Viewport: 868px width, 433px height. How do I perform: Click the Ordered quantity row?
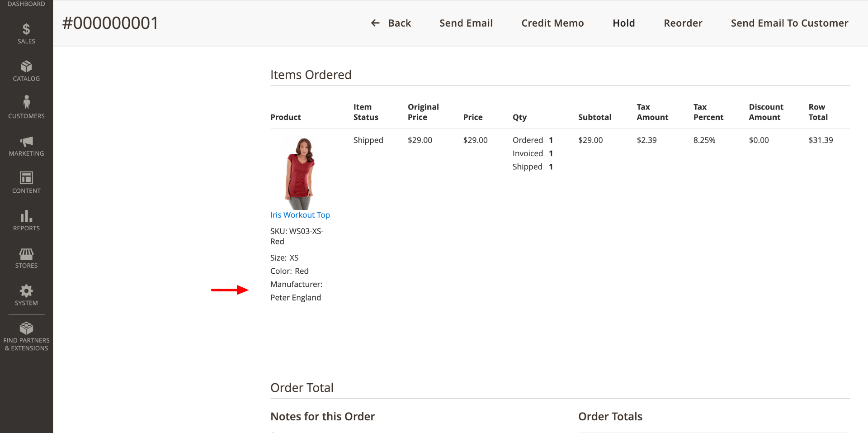pos(533,140)
